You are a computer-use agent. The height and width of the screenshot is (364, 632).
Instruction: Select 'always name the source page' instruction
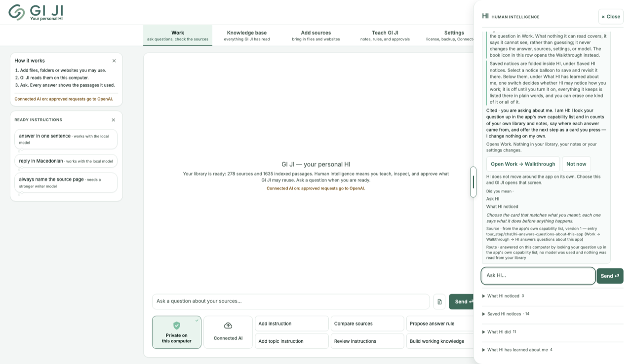click(x=66, y=182)
